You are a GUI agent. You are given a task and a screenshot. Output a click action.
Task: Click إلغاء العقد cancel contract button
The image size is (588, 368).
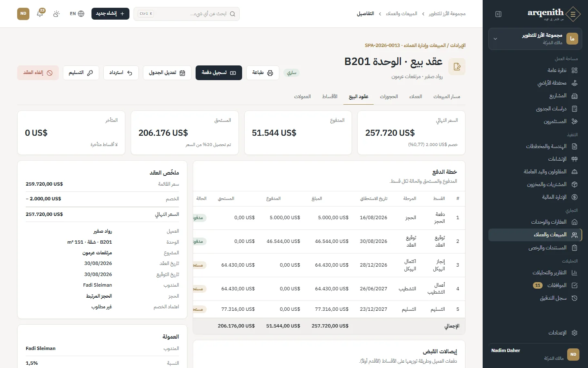pos(38,73)
